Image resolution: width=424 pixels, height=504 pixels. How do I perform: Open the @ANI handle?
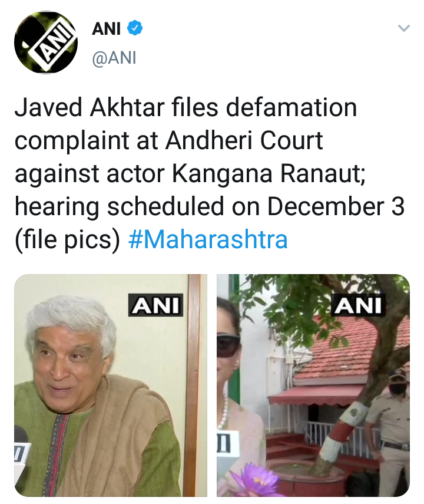[114, 58]
